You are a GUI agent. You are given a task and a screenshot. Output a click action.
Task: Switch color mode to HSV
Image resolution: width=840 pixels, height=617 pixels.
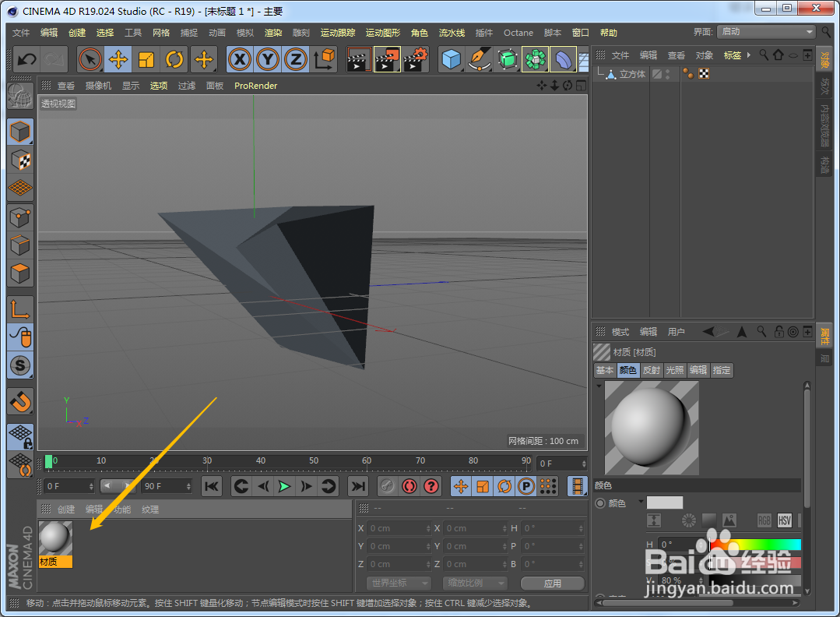click(x=784, y=520)
